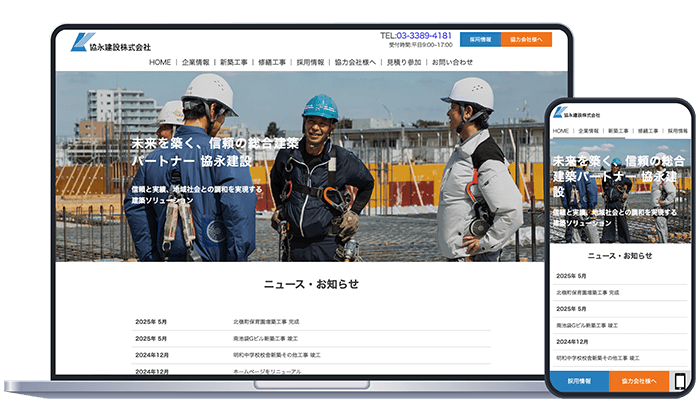700x404 pixels.
Task: Click the orange 協力会社様へ button in the laptop header
Action: click(526, 39)
